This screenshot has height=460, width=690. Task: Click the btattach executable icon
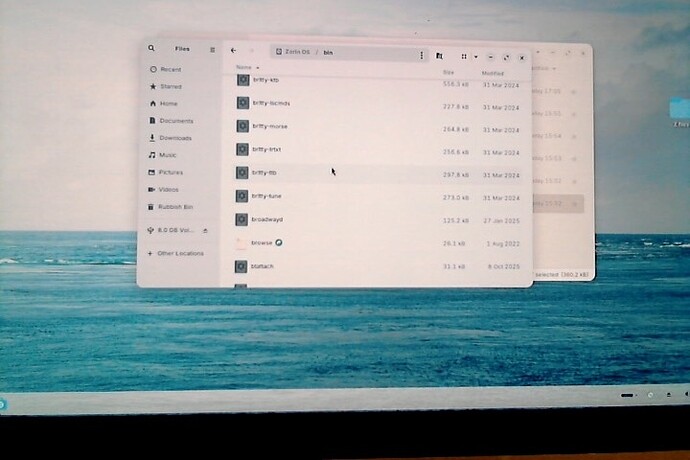pos(241,266)
